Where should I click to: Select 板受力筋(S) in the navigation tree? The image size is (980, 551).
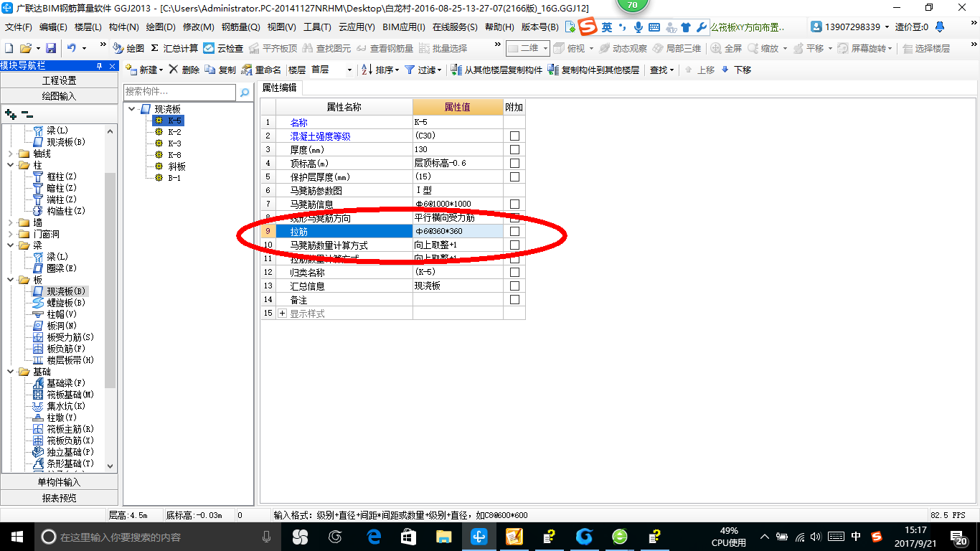point(70,337)
